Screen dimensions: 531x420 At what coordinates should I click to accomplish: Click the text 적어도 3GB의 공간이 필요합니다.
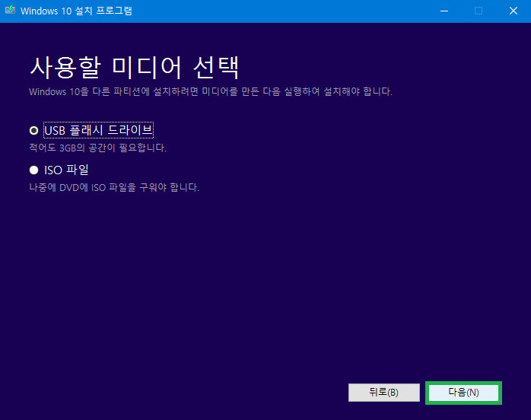[98, 148]
